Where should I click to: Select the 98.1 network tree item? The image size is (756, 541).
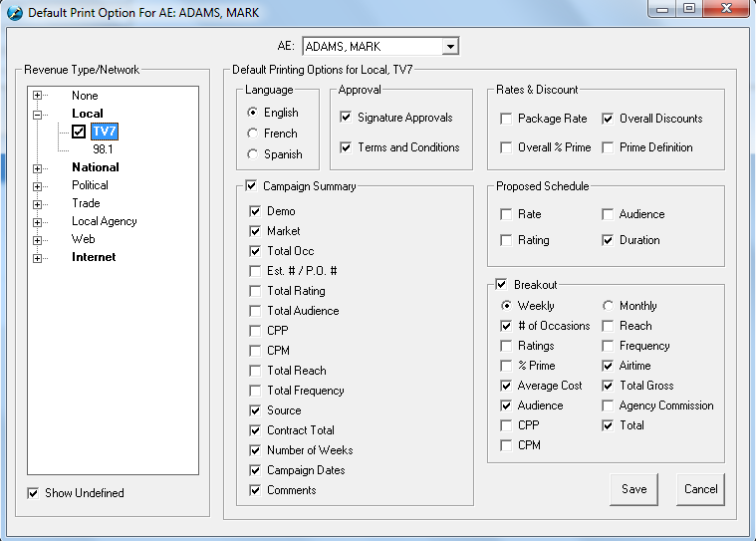pyautogui.click(x=104, y=149)
